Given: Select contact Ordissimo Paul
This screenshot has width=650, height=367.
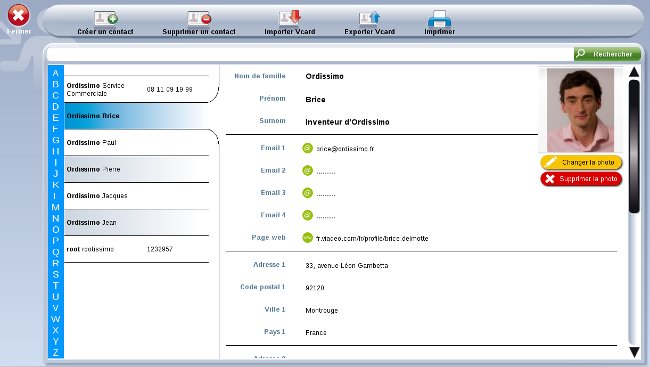Looking at the screenshot, I should pos(137,143).
